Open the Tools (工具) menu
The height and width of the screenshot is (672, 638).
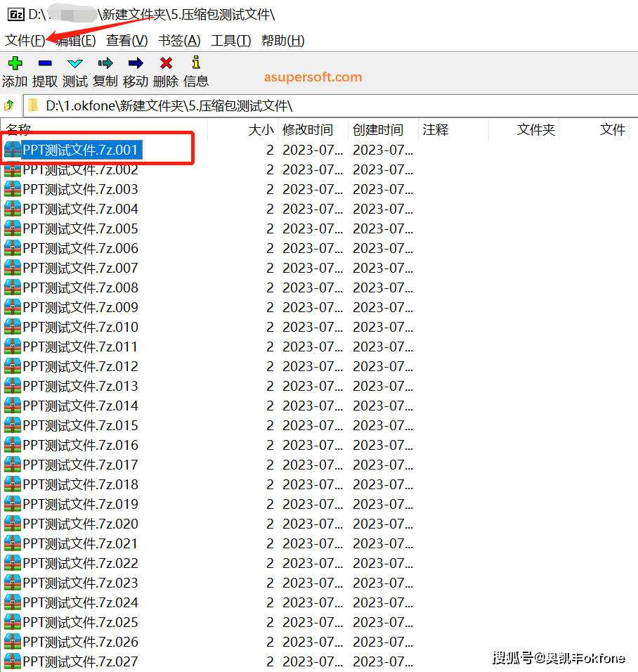(231, 41)
